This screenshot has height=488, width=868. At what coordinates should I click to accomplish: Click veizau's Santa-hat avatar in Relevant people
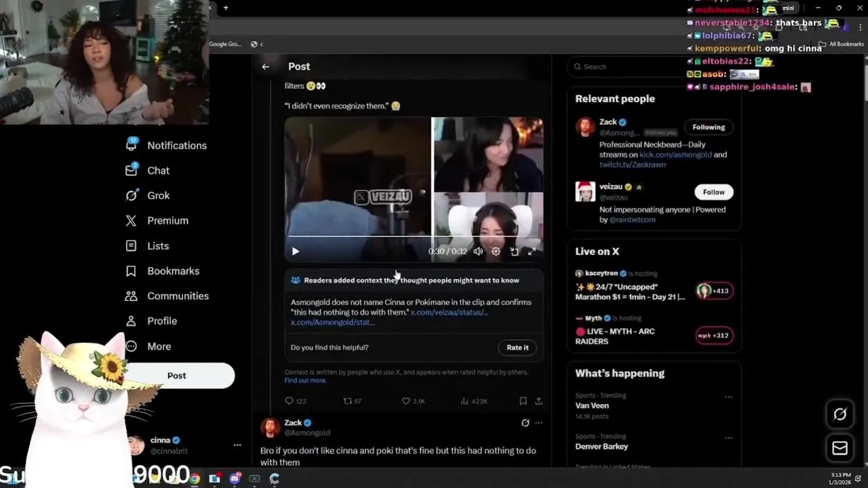click(x=585, y=192)
